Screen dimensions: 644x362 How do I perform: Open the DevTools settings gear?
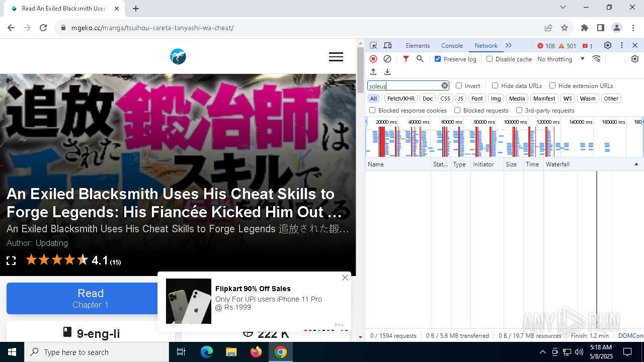click(608, 45)
